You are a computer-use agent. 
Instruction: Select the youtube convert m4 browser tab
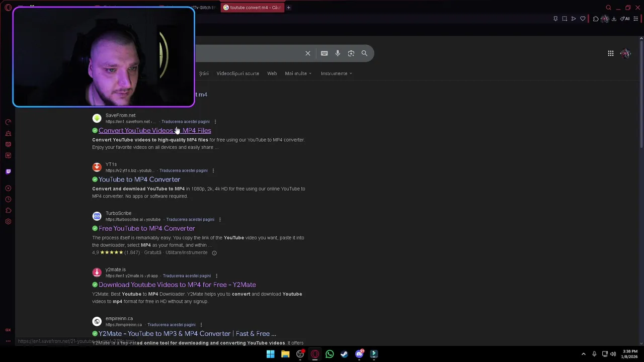tap(252, 8)
